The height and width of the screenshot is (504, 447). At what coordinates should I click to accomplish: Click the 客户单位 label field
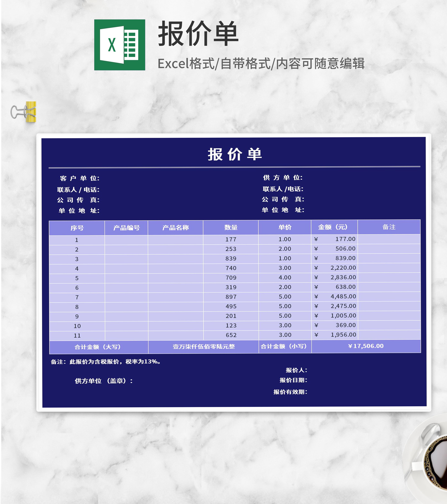pos(79,178)
